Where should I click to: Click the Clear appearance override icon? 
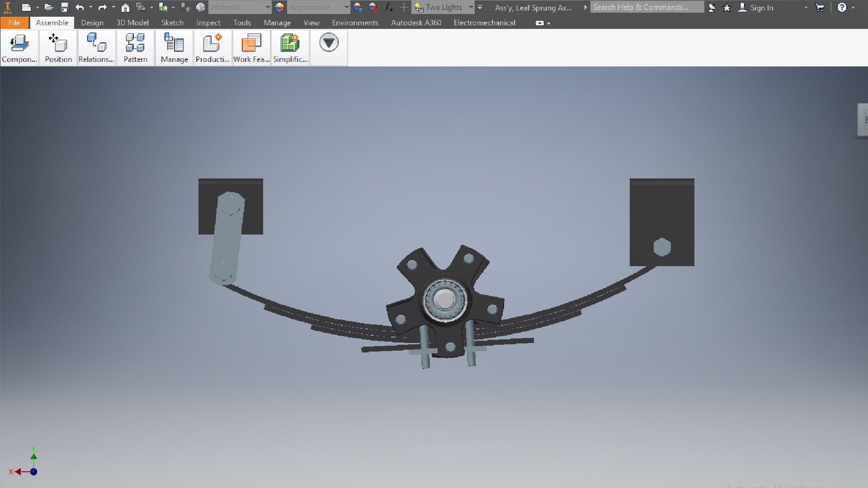(373, 7)
